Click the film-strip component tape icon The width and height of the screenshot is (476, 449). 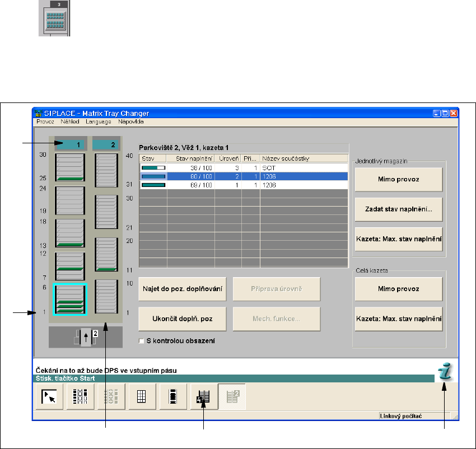[173, 397]
